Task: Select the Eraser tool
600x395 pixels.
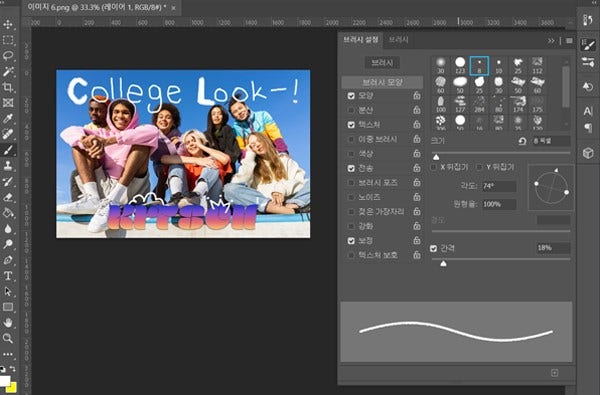Action: coord(8,197)
